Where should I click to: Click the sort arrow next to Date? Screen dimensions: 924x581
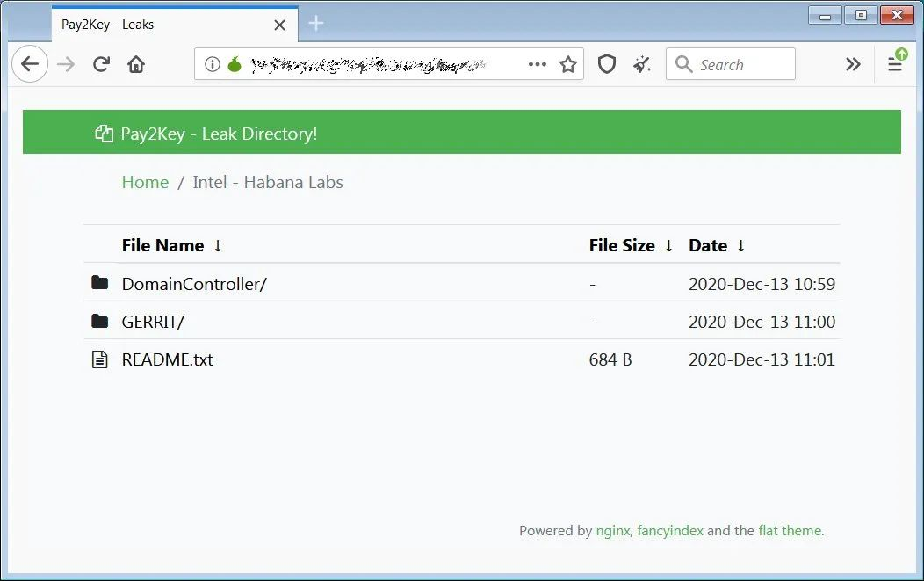click(741, 245)
